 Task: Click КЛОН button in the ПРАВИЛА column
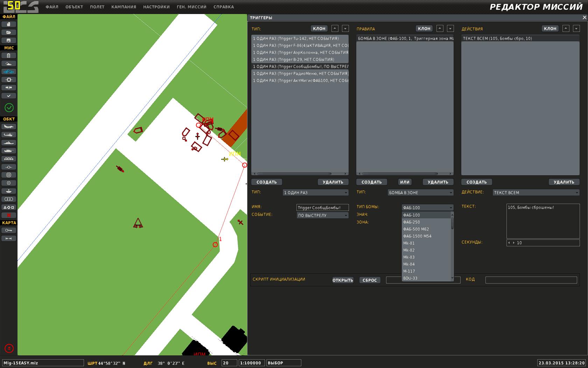424,29
